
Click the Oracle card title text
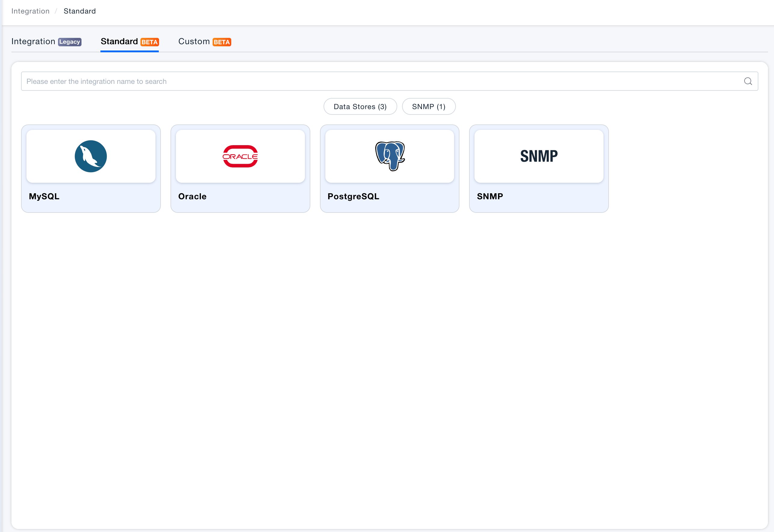point(192,196)
